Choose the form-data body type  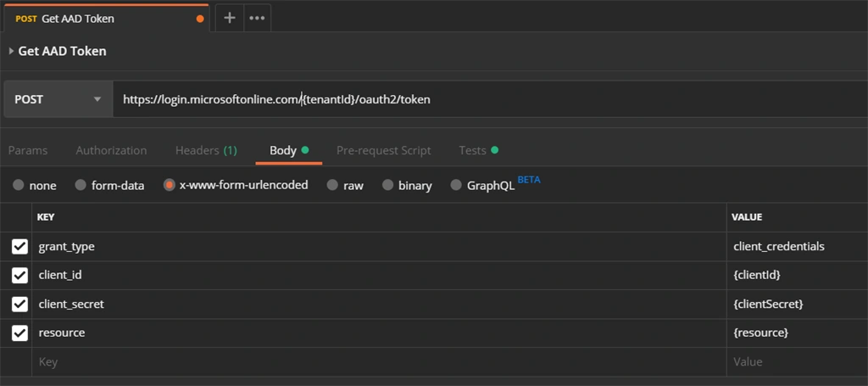(x=81, y=185)
